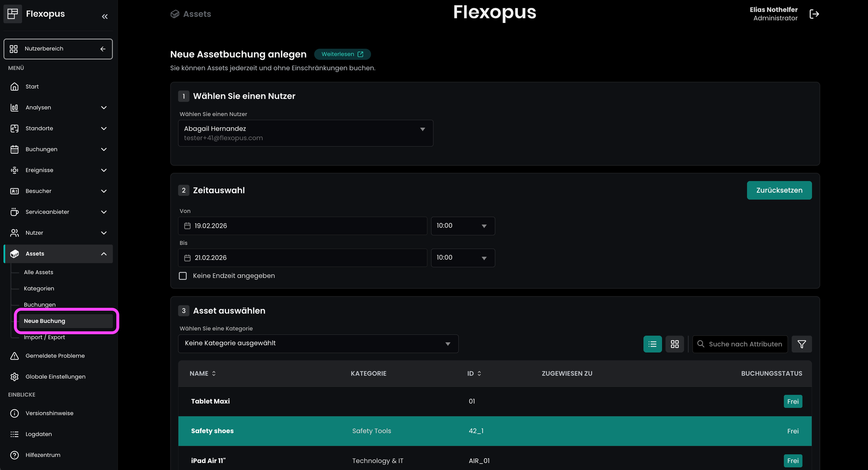Image resolution: width=868 pixels, height=470 pixels.
Task: Switch to the list view icon
Action: [652, 344]
